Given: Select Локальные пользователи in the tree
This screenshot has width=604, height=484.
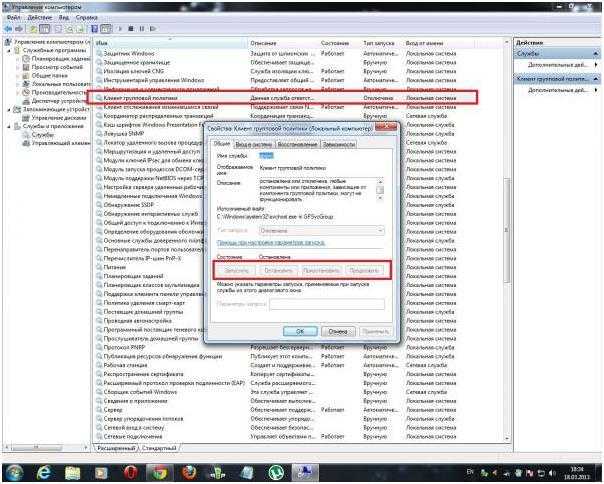Looking at the screenshot, I should (61, 84).
